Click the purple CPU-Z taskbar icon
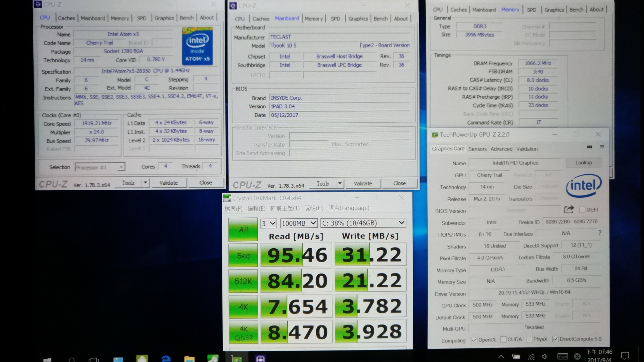Viewport: 644px width, 362px height. (260, 358)
